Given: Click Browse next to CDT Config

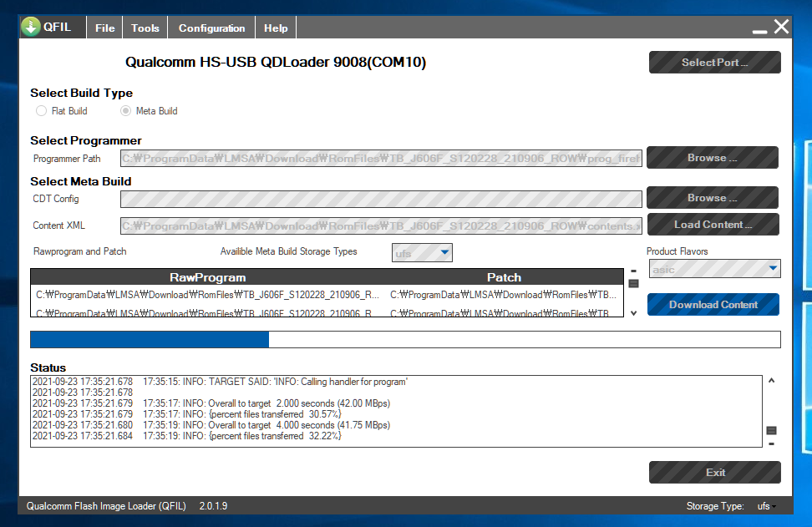Looking at the screenshot, I should point(712,198).
